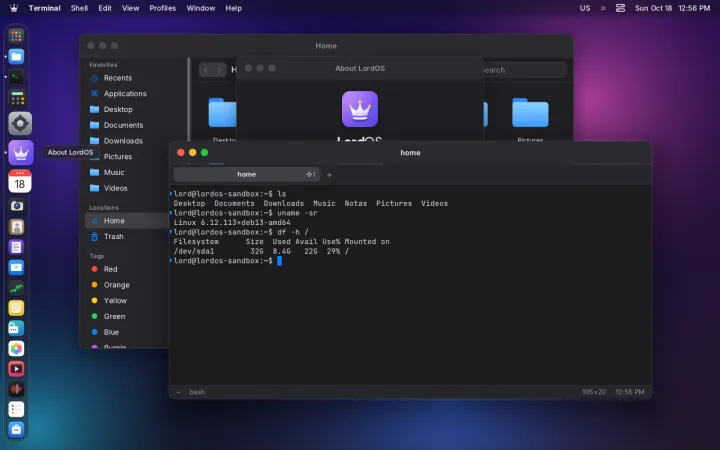Click the crown system menu in the menu bar

click(x=14, y=8)
